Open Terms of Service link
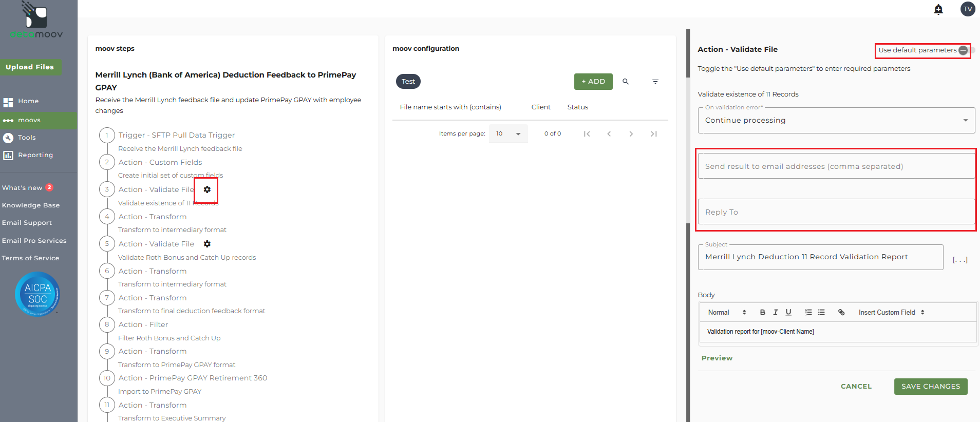The width and height of the screenshot is (980, 422). tap(30, 258)
